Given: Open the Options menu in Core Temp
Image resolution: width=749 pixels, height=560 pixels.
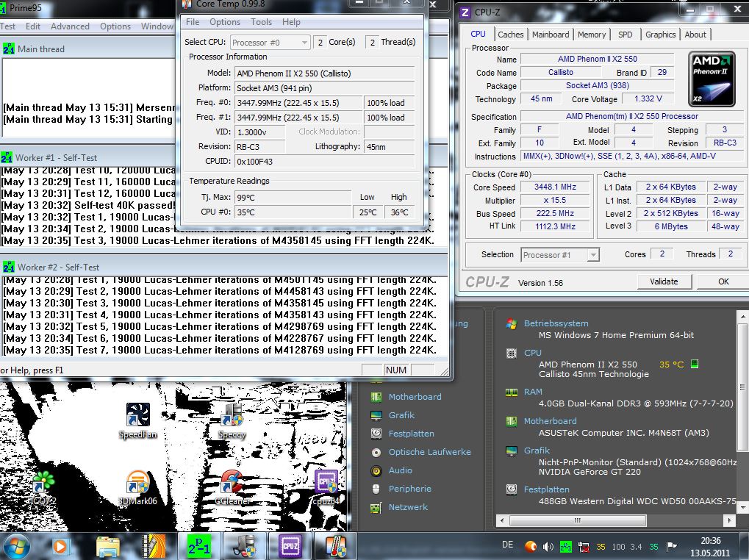Looking at the screenshot, I should [224, 22].
